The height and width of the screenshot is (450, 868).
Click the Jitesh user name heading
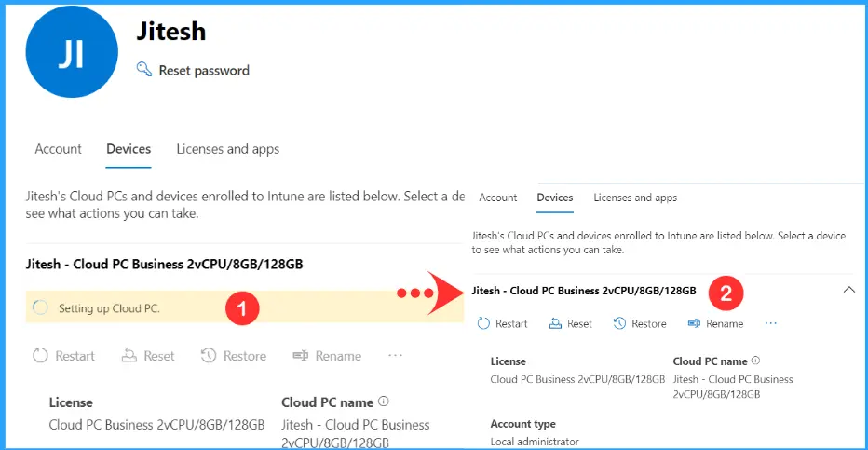[171, 31]
